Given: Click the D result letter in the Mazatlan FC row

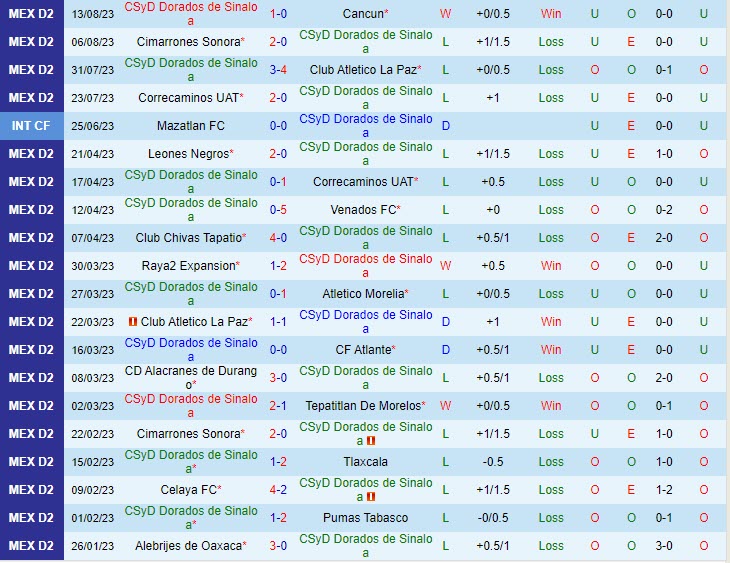Looking at the screenshot, I should 446,126.
